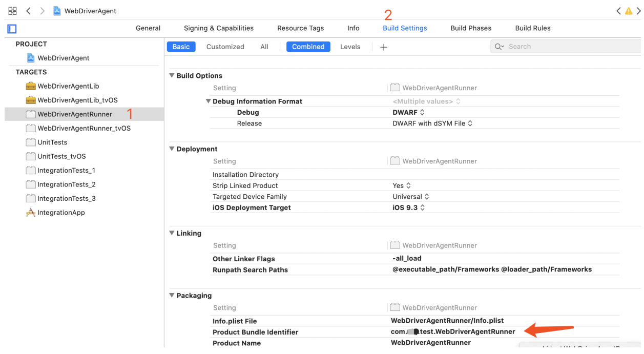The height and width of the screenshot is (354, 644).
Task: Open Release DWARF with dSYM File dropdown
Action: [432, 123]
